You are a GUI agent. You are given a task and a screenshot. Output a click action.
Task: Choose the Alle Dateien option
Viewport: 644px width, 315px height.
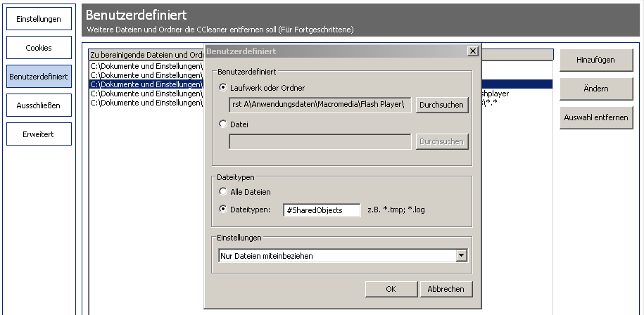click(223, 191)
